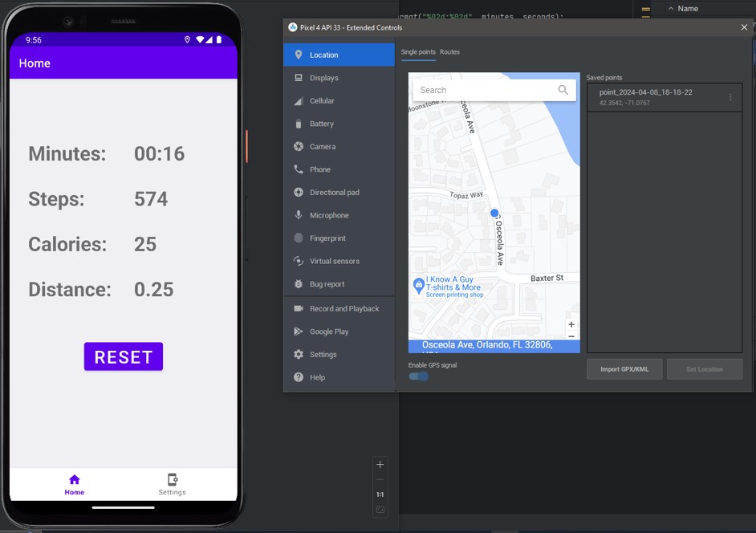The width and height of the screenshot is (756, 533).
Task: Toggle the Enable GPS signal switch
Action: pos(418,376)
